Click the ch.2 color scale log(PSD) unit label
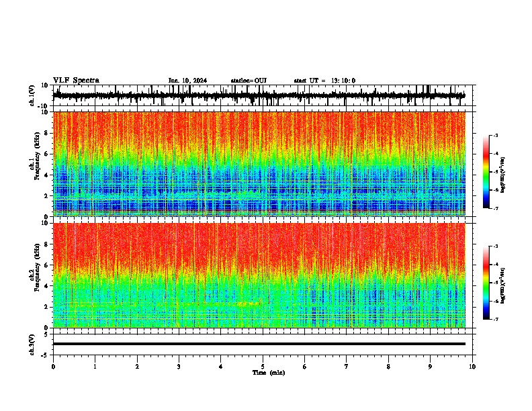 tap(503, 286)
